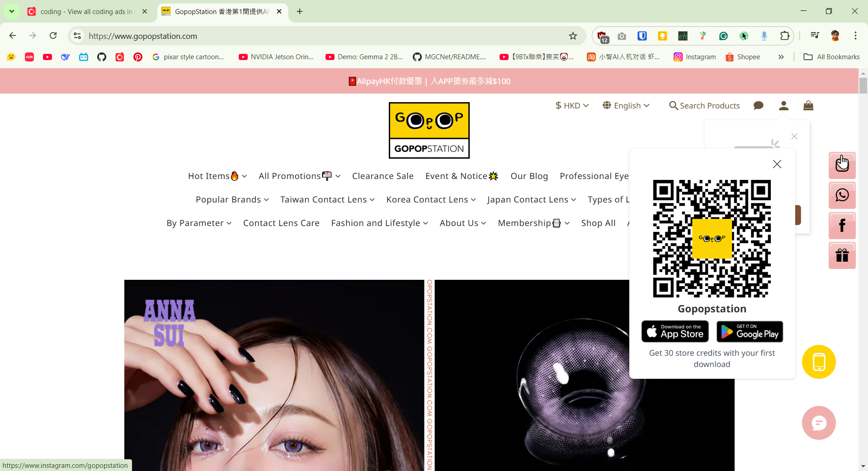The image size is (868, 471).
Task: Open the Chrome three-dot menu
Action: click(x=855, y=36)
